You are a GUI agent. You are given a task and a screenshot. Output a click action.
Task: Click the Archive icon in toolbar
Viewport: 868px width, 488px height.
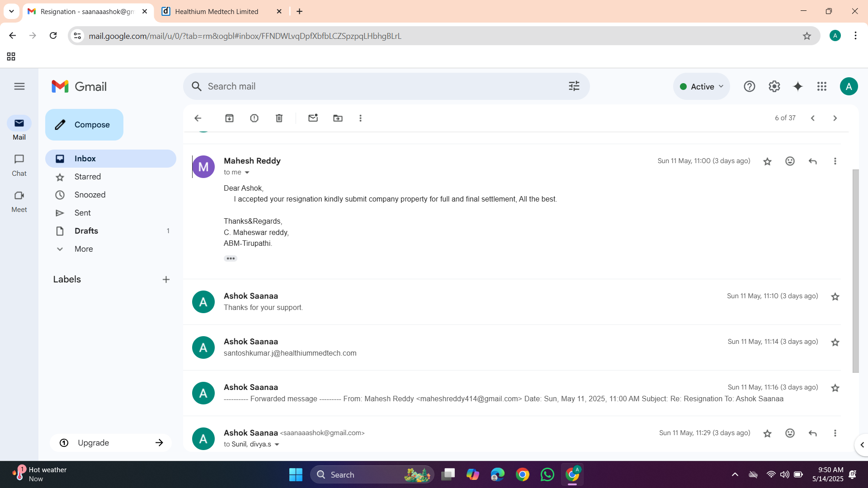[229, 118]
